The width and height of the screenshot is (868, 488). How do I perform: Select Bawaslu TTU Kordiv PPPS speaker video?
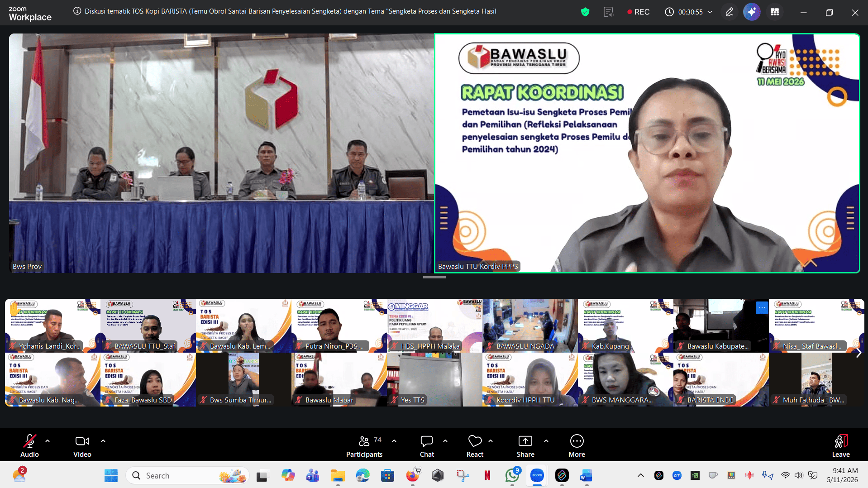click(x=647, y=153)
